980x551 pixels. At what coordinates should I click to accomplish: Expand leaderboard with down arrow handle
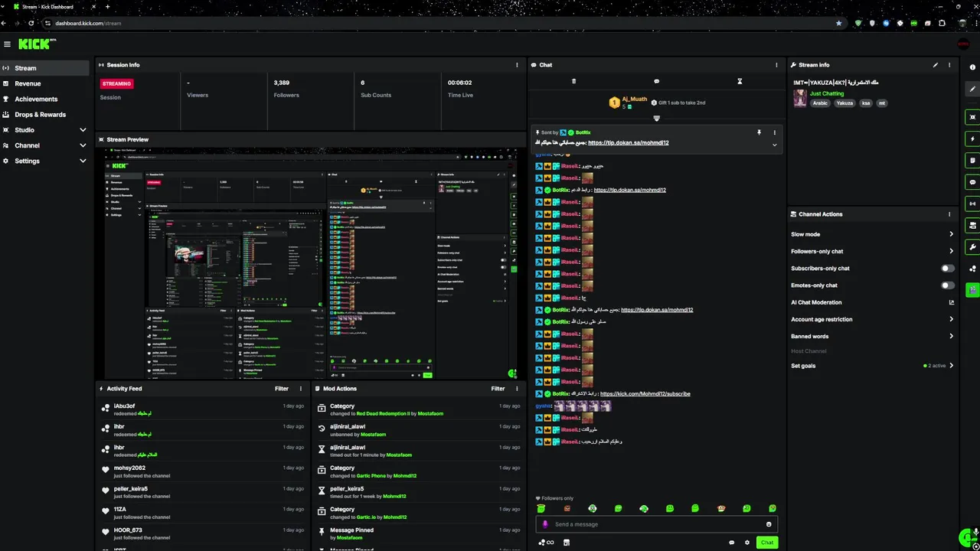pos(656,119)
